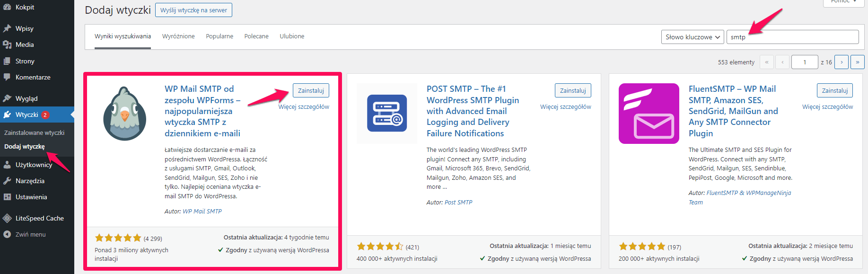The image size is (868, 274).
Task: Switch to Popularne tab
Action: [219, 36]
